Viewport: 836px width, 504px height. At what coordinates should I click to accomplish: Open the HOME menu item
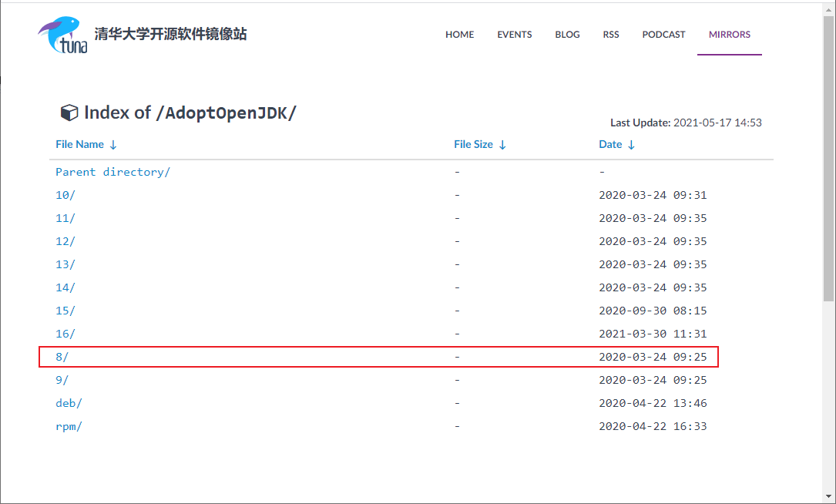pyautogui.click(x=459, y=35)
